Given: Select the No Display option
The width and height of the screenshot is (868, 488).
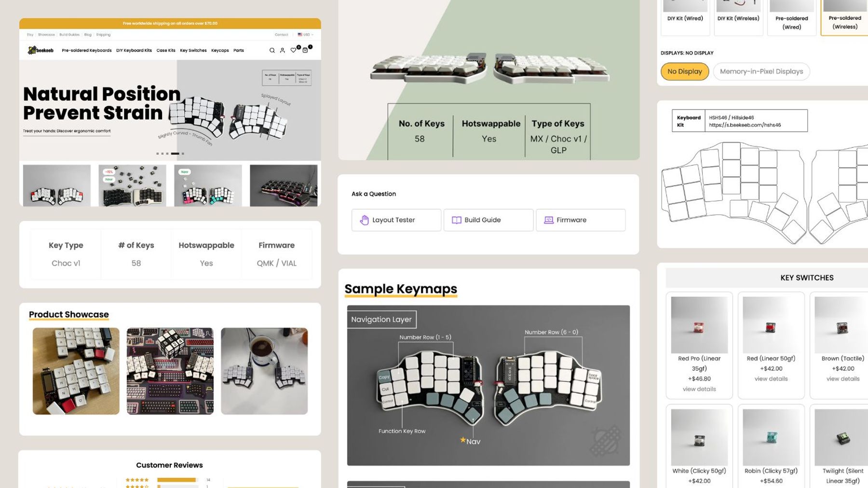Looking at the screenshot, I should point(684,71).
